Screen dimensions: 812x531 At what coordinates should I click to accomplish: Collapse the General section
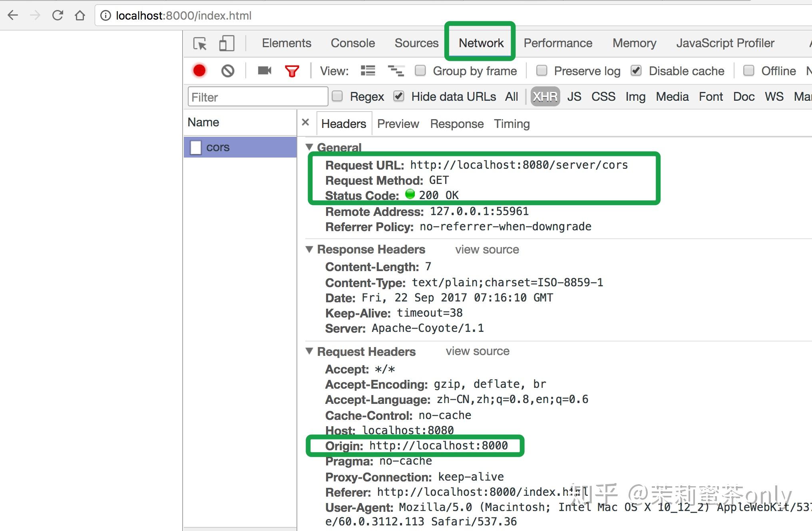(x=309, y=147)
